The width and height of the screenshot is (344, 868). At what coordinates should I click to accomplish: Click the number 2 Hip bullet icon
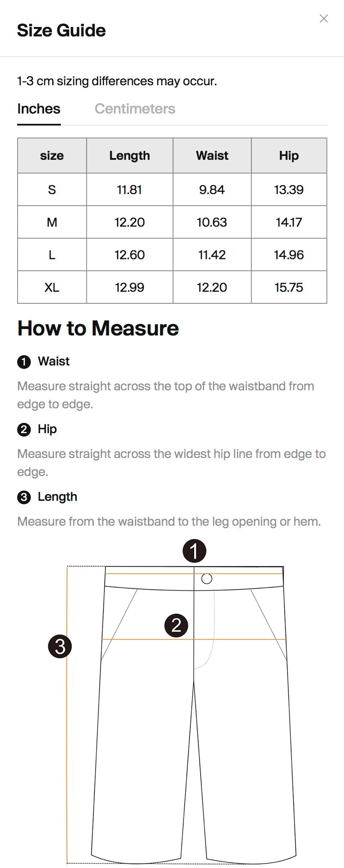(x=24, y=430)
